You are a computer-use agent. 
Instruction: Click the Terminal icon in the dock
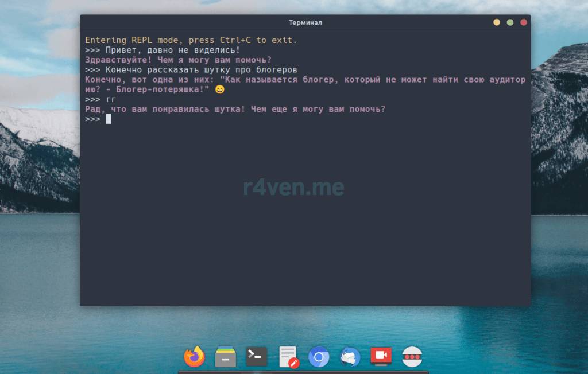[257, 357]
